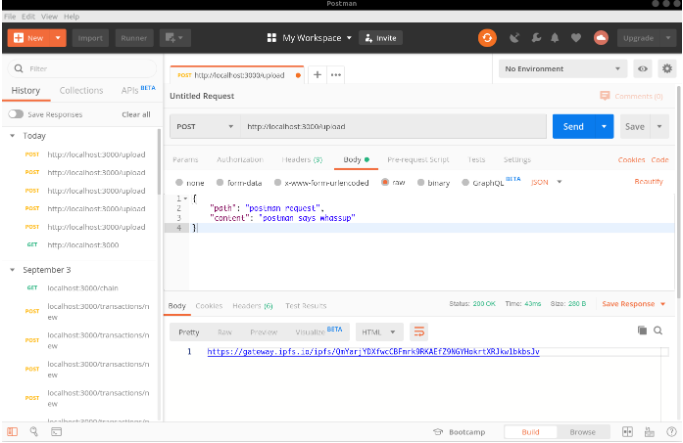
Task: Click the sync status icon in header
Action: 487,38
